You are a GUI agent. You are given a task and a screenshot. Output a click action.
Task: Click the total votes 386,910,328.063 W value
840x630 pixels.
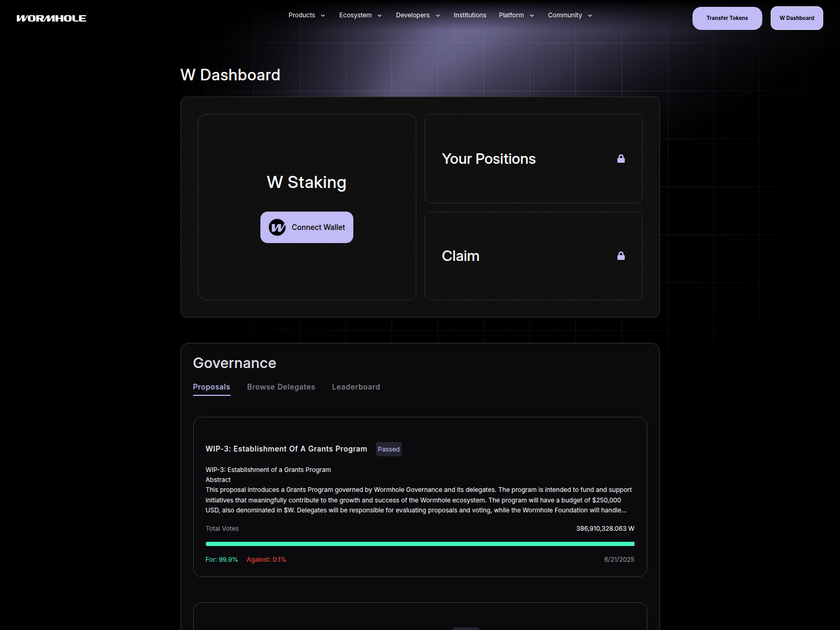pos(605,529)
